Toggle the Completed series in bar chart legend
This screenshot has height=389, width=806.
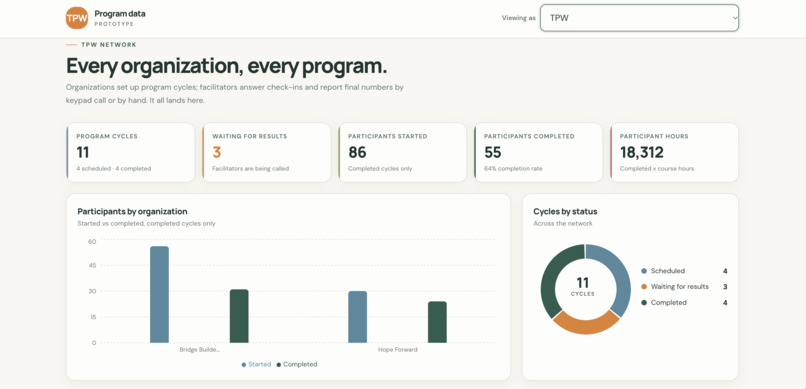pos(297,364)
